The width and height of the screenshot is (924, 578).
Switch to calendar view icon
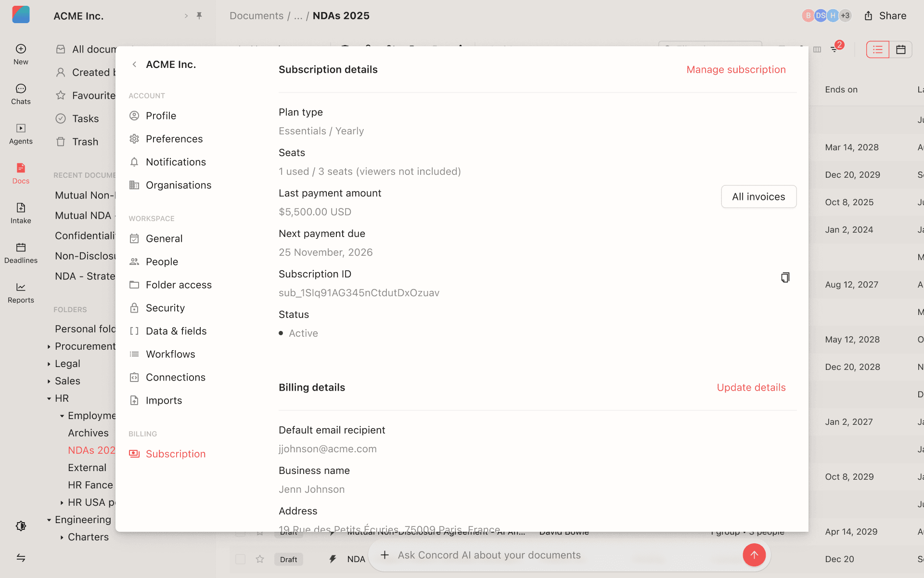(900, 49)
